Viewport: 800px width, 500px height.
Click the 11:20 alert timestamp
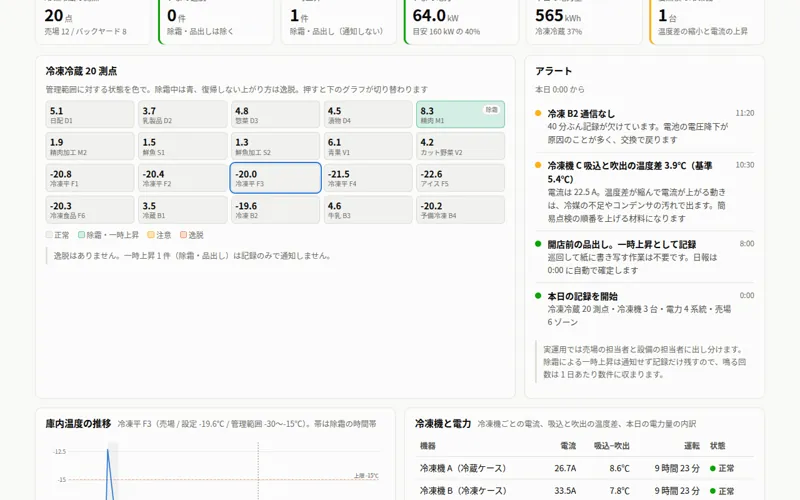(x=744, y=113)
